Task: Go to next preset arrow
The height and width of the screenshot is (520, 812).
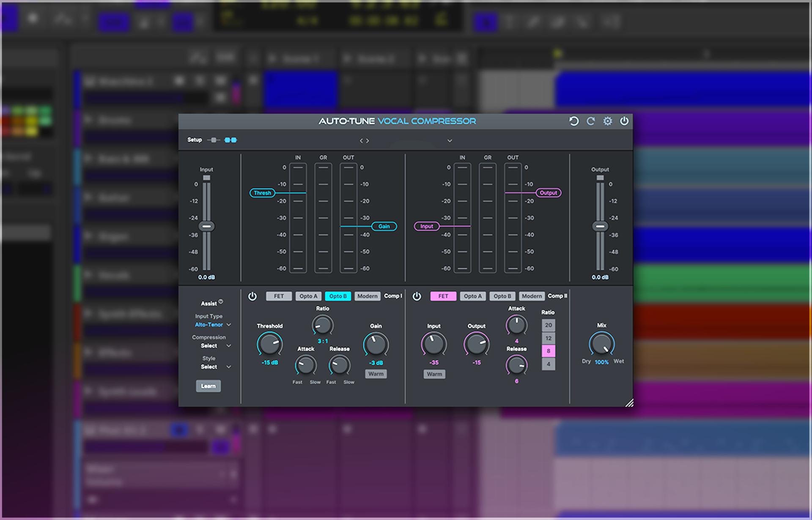Action: point(368,141)
